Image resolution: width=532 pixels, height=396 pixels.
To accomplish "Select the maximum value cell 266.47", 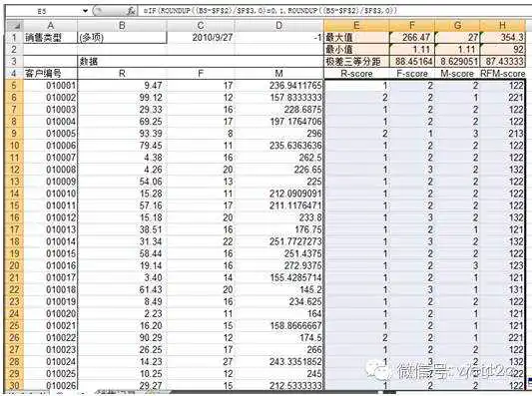I will [412, 37].
